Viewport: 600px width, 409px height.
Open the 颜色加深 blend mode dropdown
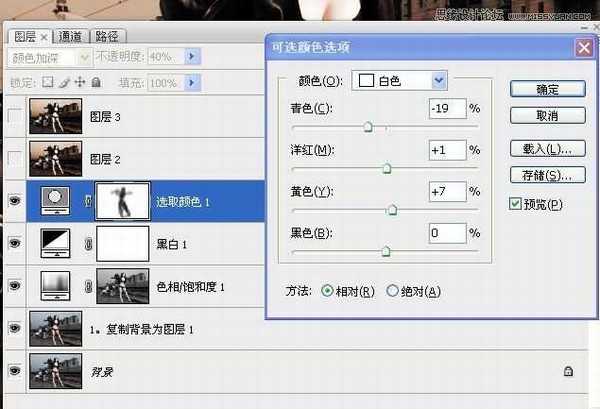[84, 58]
